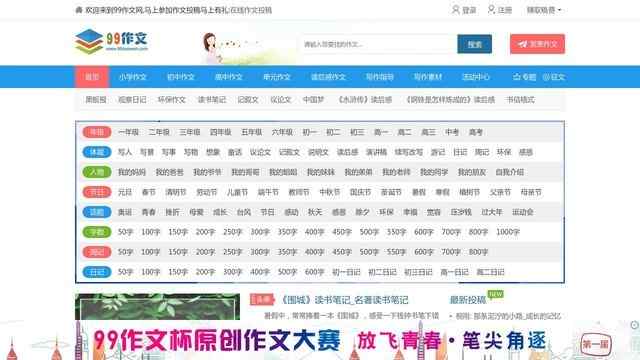Open the 初中作文 menu item
640x360 pixels.
click(x=181, y=77)
